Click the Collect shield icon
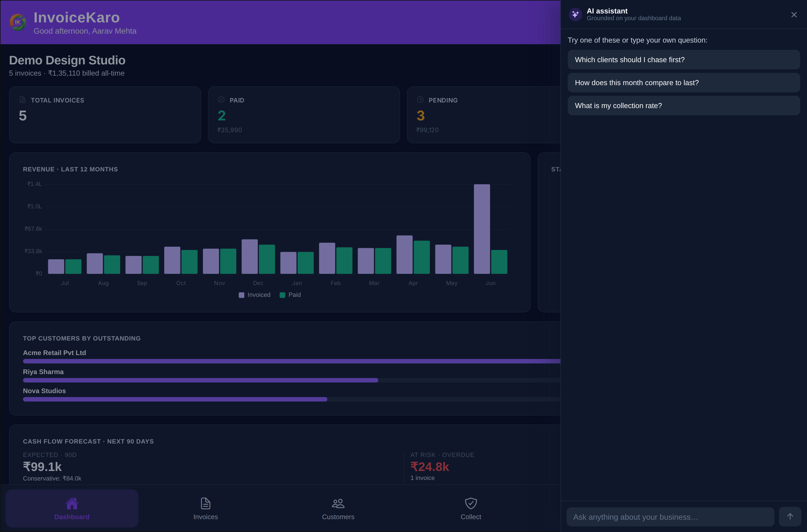This screenshot has height=532, width=807. [470, 503]
